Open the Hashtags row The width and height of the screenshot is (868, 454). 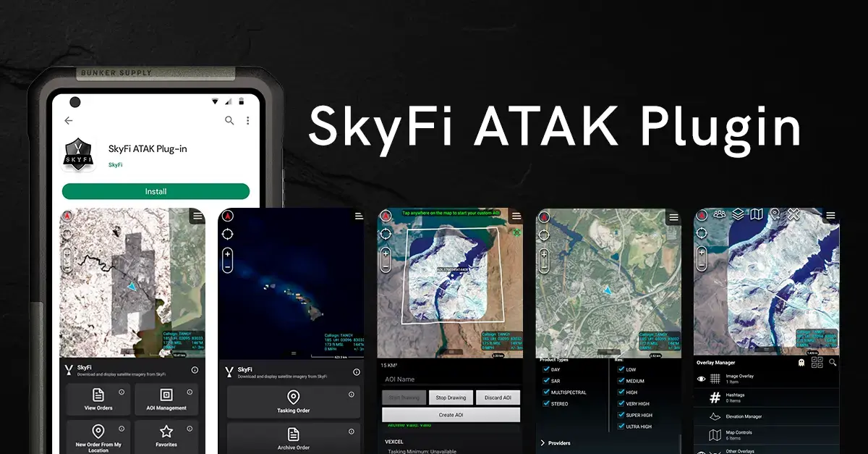coord(767,398)
